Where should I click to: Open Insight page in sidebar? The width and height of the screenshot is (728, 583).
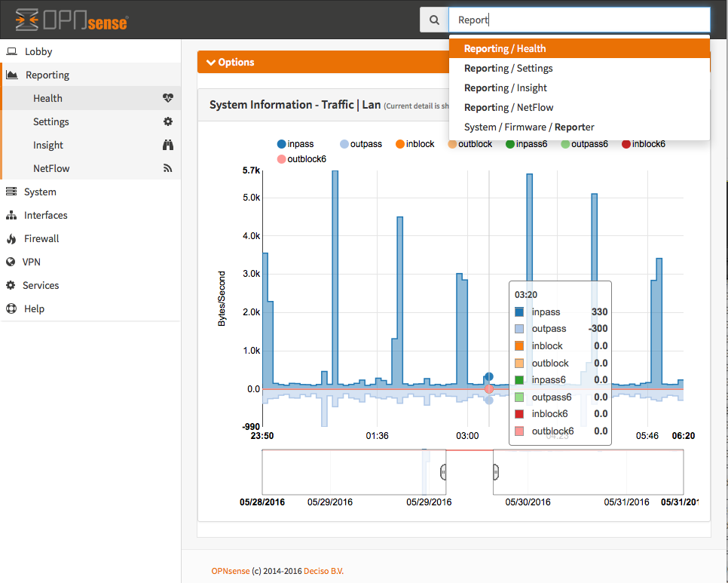tap(91, 145)
